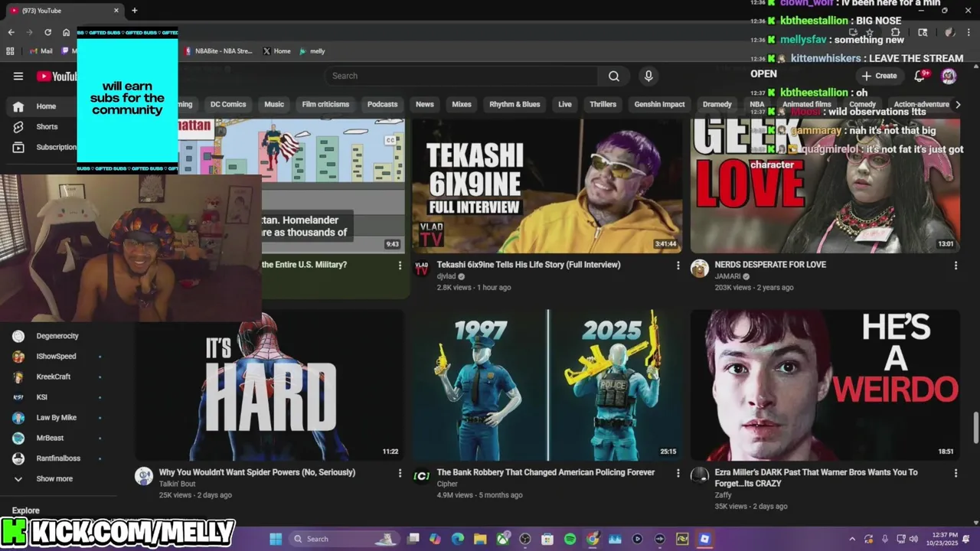
Task: Click the YouTube search magnifier button
Action: 614,76
